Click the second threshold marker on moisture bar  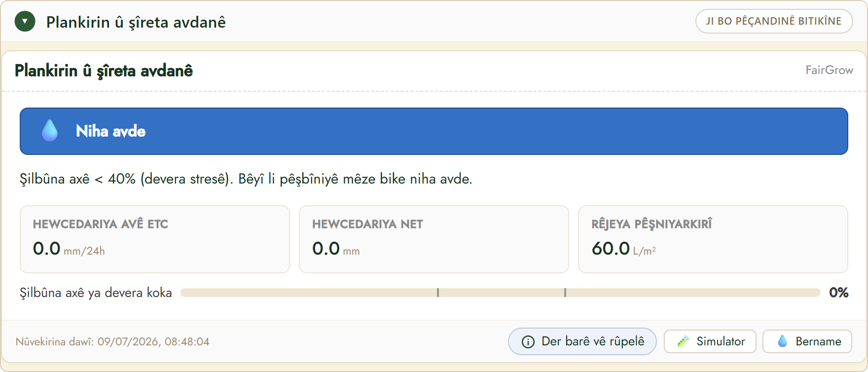pos(565,293)
